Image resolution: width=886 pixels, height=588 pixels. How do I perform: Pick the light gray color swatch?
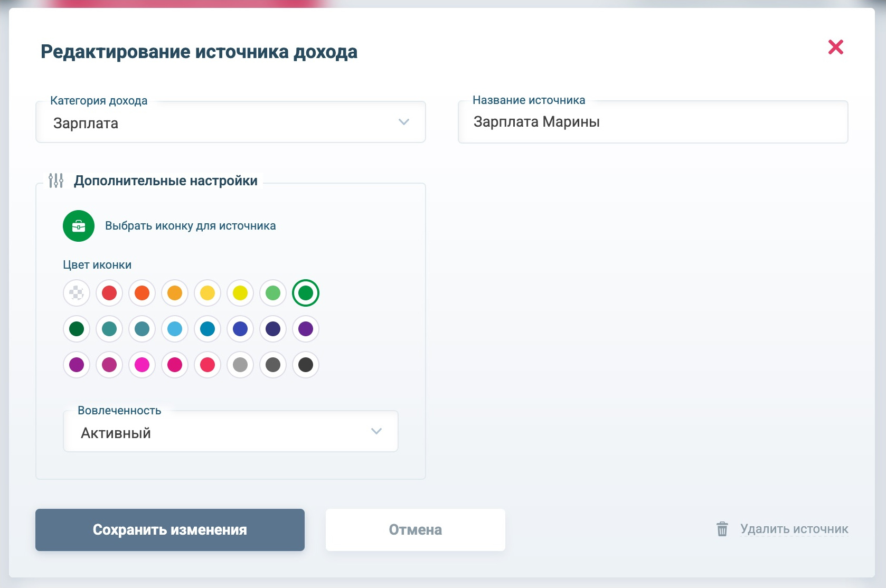click(240, 365)
